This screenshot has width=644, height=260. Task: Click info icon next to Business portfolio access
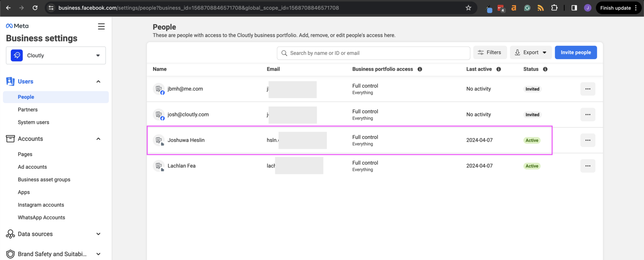420,69
